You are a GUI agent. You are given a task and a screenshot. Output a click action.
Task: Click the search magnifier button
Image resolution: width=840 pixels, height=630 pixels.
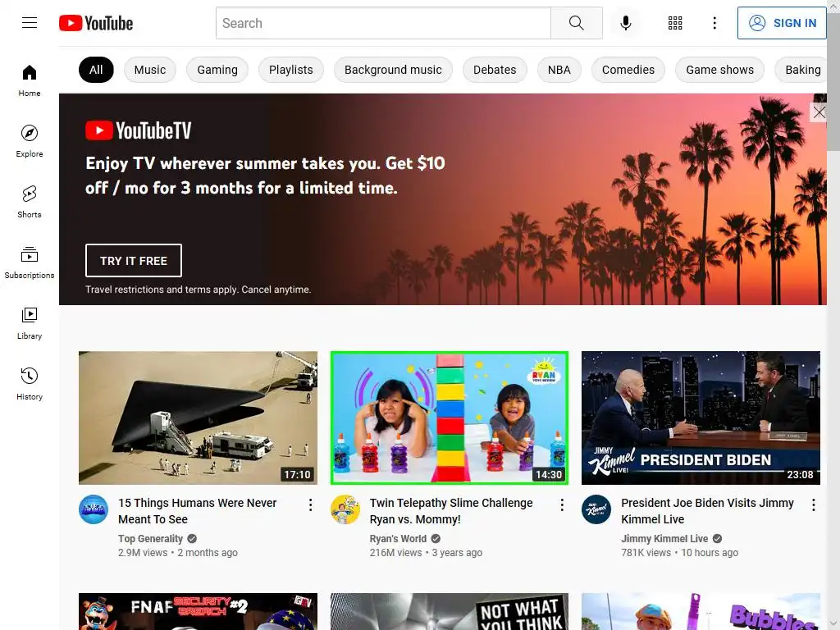[577, 23]
